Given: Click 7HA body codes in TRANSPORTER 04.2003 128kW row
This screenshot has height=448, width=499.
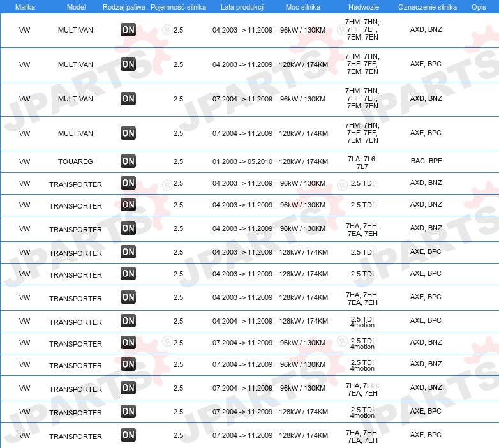Looking at the screenshot, I should point(362,299).
